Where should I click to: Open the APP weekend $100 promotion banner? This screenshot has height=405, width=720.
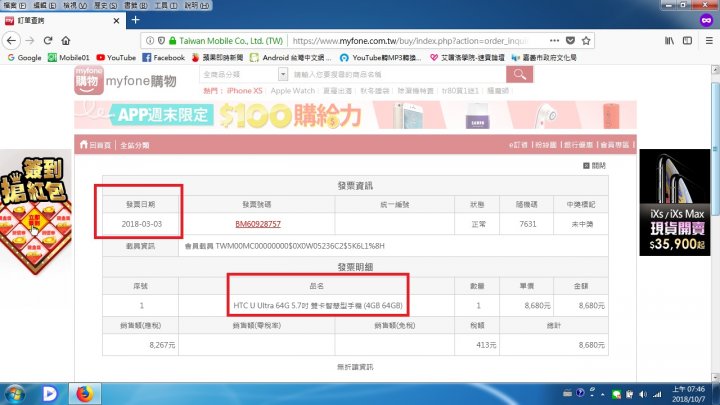(355, 115)
